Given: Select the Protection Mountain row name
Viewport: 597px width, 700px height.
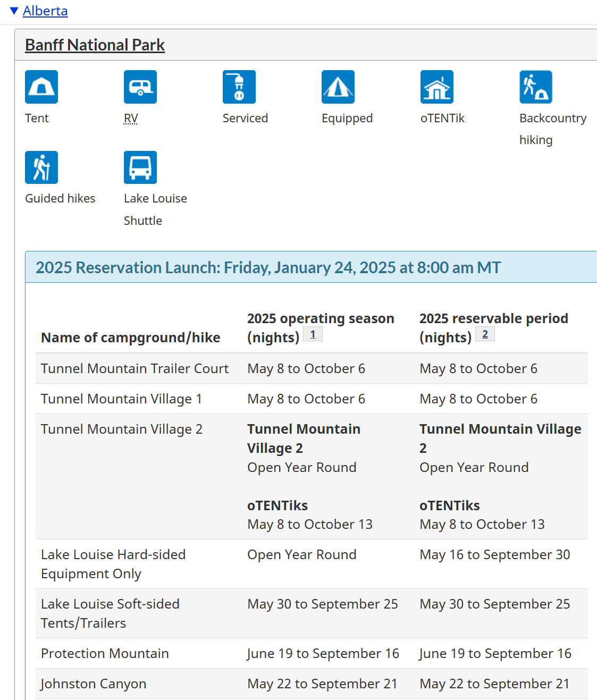Looking at the screenshot, I should click(x=105, y=653).
